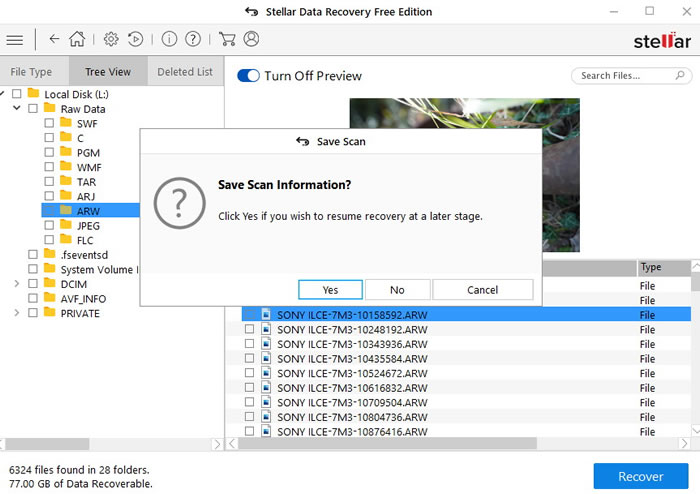
Task: Collapse the Raw Data folder
Action: 17,109
